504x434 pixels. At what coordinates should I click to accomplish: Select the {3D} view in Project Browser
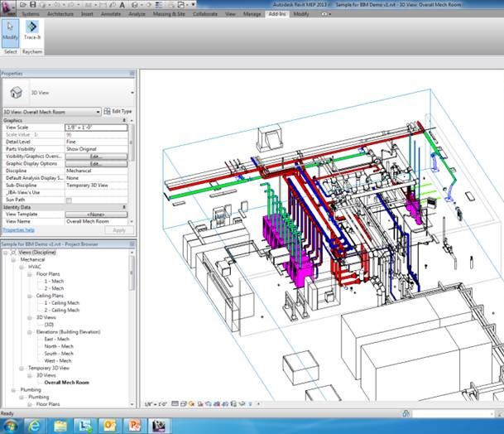(x=49, y=325)
